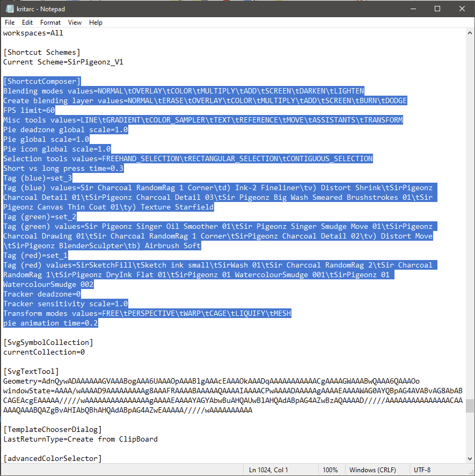This screenshot has height=476, width=475.
Task: Click the 'Geometry=AdnQyw' line
Action: point(211,381)
